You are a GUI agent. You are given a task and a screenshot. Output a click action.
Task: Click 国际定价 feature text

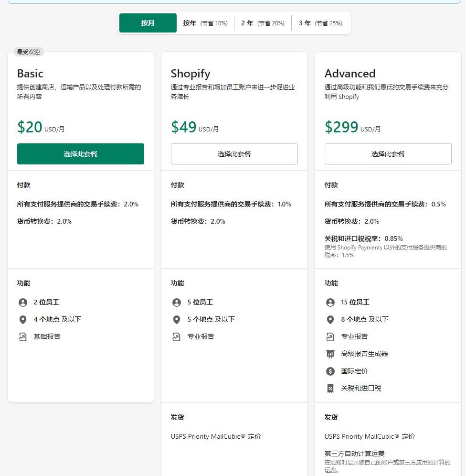354,371
